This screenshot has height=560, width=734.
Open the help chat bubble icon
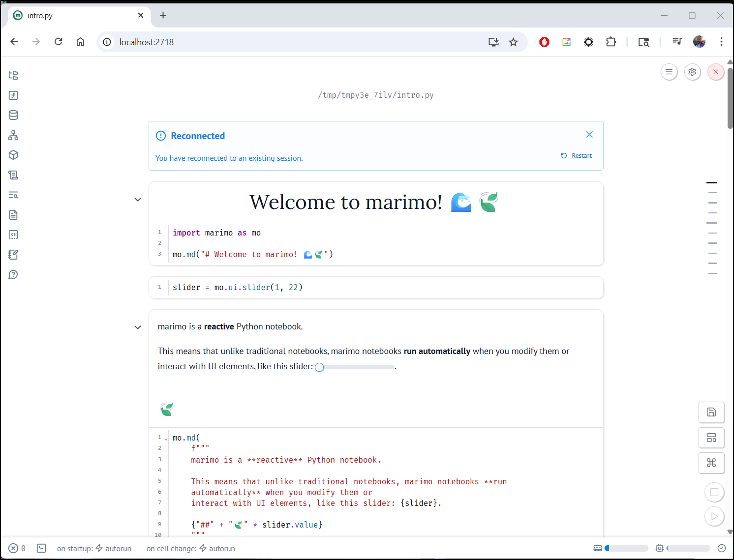click(13, 275)
